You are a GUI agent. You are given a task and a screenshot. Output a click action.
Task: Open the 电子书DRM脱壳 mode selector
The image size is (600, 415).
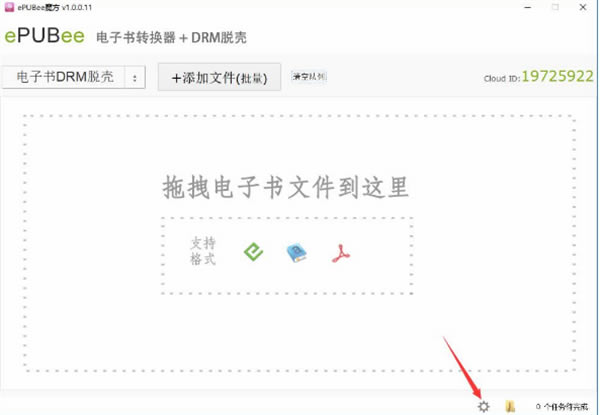click(64, 77)
